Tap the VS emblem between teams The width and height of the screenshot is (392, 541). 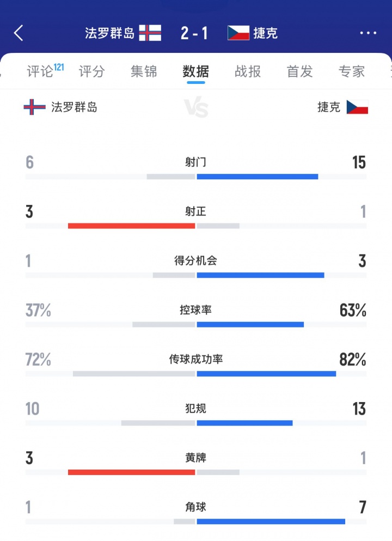(x=196, y=108)
